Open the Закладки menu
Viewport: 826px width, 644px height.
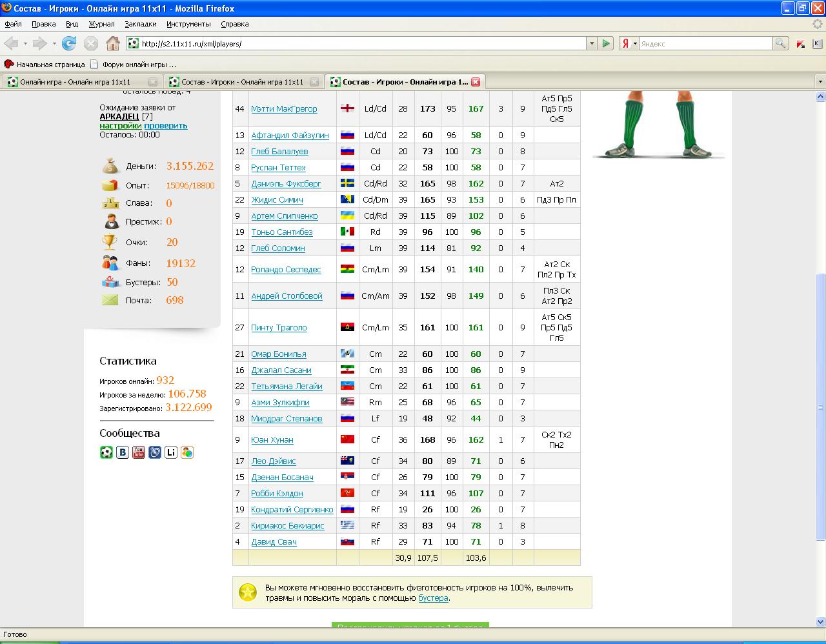click(140, 24)
